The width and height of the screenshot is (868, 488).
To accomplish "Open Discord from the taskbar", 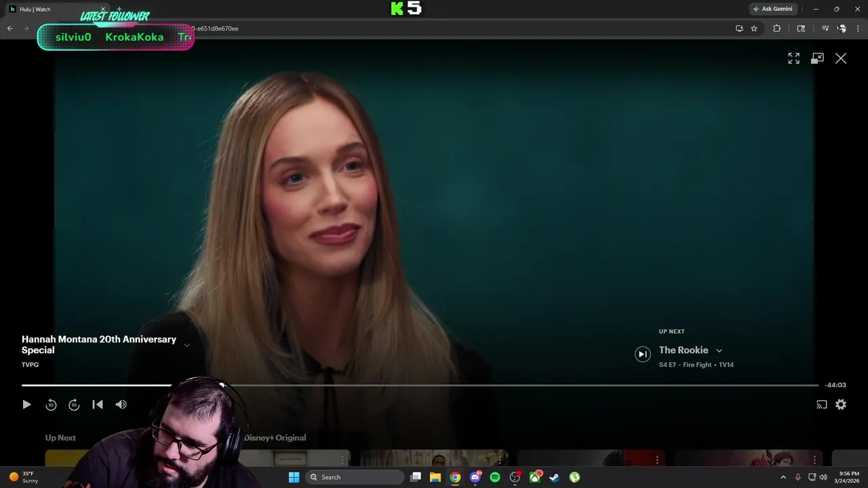I will 475,477.
